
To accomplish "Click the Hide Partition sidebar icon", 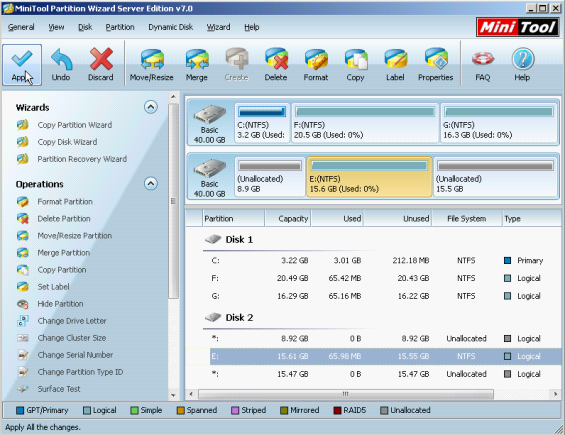I will pyautogui.click(x=23, y=304).
